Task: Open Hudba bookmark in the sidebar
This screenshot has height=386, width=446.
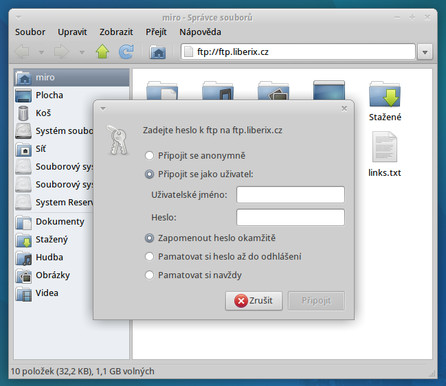Action: (54, 257)
